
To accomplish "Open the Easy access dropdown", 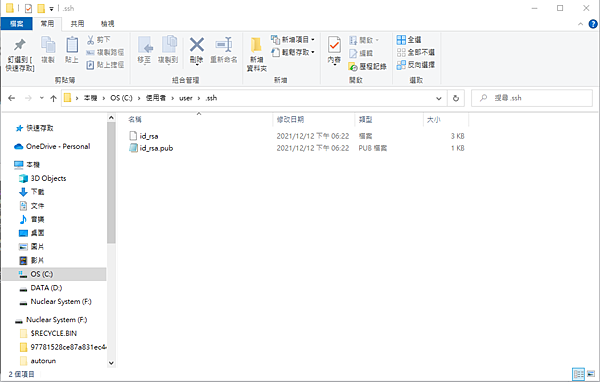I will (x=293, y=52).
